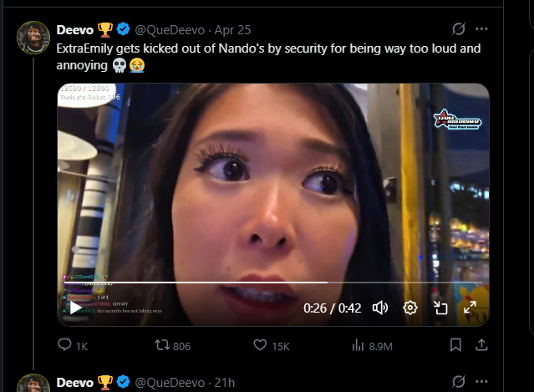Expand video to fullscreen
534x392 pixels.
470,308
